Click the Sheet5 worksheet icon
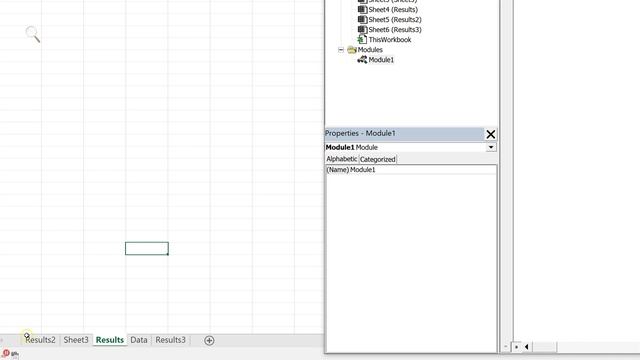Image resolution: width=640 pixels, height=360 pixels. point(362,19)
